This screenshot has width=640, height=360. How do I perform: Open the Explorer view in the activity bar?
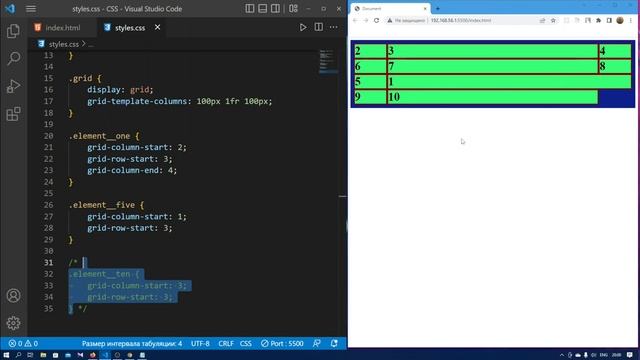point(13,31)
